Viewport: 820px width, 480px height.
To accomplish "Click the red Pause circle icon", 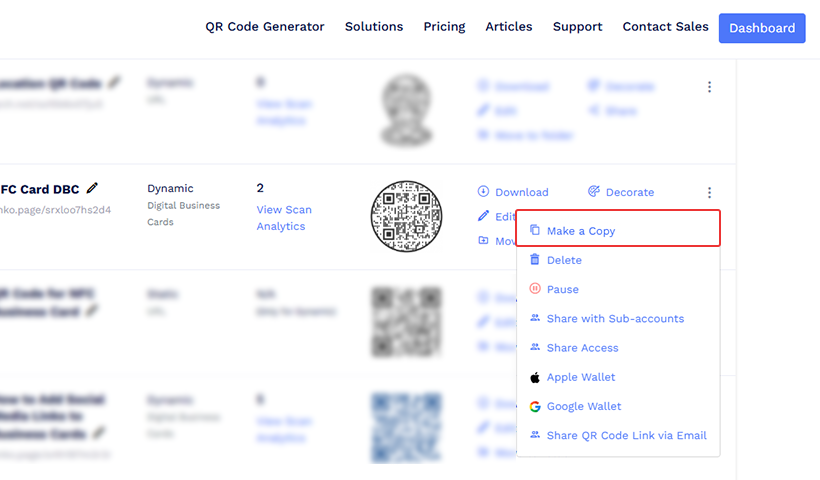I will 534,289.
